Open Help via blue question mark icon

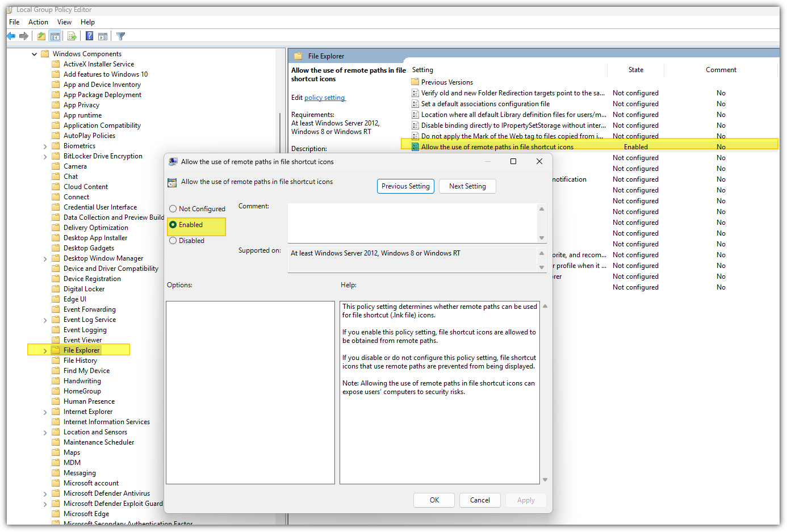(x=89, y=36)
